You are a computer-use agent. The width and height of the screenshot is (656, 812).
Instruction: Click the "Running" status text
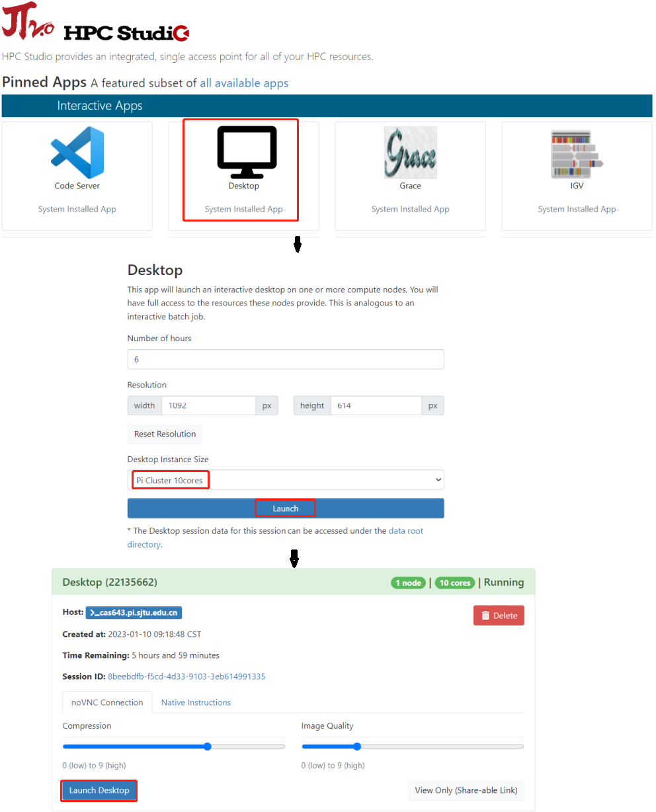pos(504,583)
